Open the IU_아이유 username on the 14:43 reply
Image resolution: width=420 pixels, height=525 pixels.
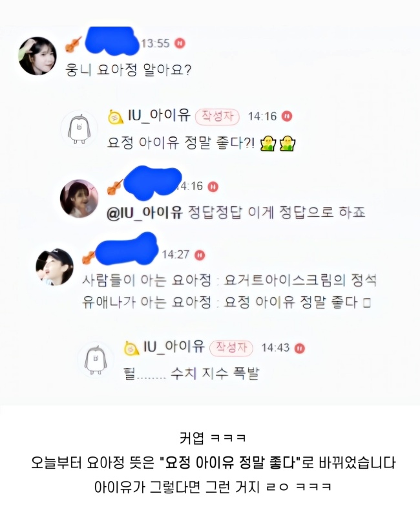tap(174, 347)
